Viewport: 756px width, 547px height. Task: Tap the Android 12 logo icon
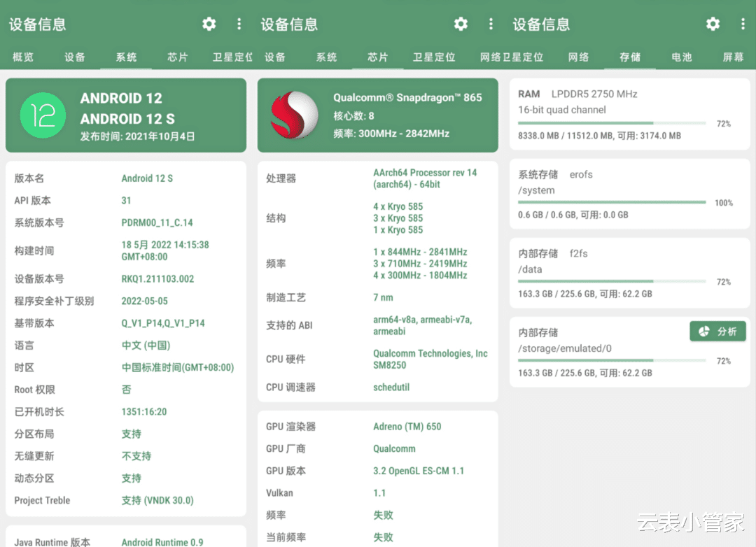pos(43,115)
